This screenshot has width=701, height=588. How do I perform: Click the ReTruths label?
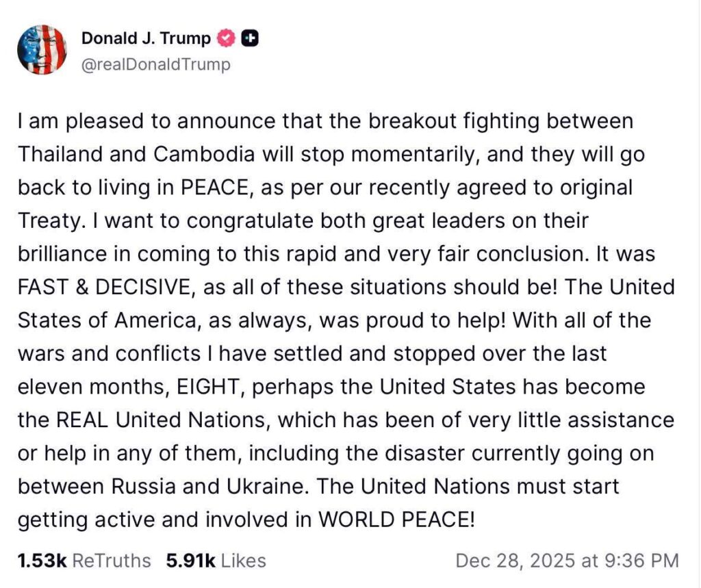click(x=111, y=561)
